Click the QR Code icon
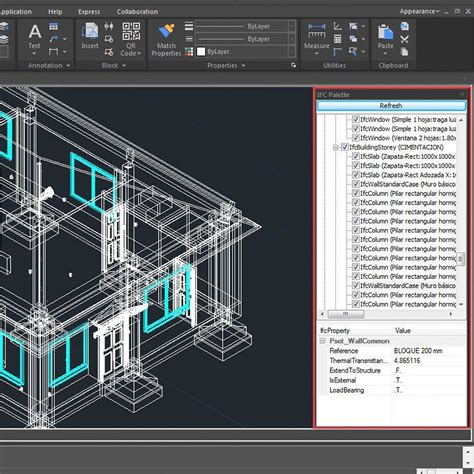The height and width of the screenshot is (474, 474). tap(131, 32)
